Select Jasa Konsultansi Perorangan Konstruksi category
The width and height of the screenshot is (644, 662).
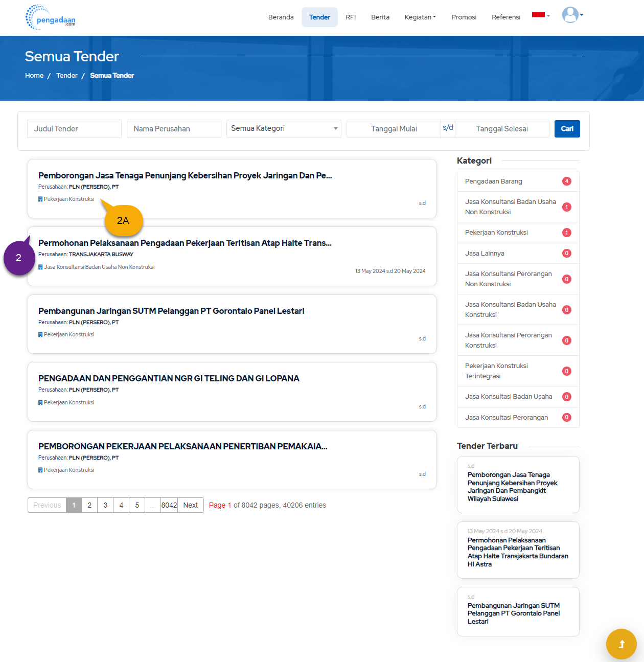(518, 340)
